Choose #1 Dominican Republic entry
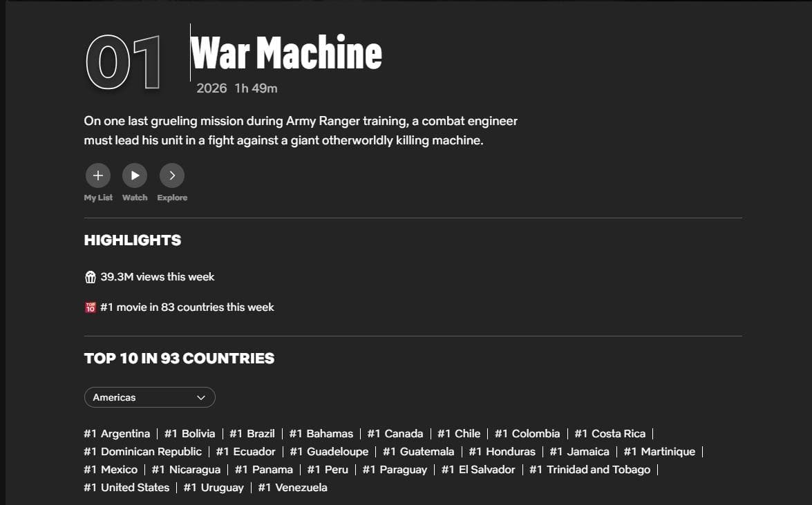The width and height of the screenshot is (812, 505). 143,452
